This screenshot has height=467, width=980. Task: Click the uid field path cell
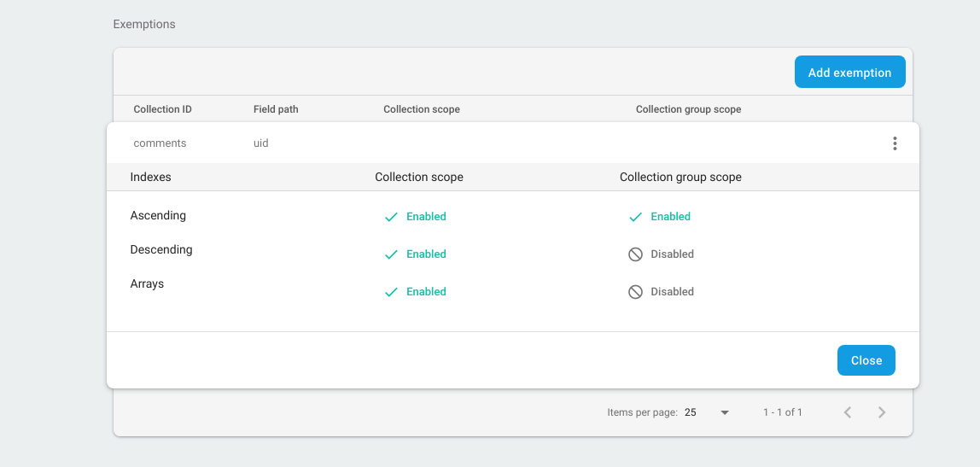coord(261,143)
